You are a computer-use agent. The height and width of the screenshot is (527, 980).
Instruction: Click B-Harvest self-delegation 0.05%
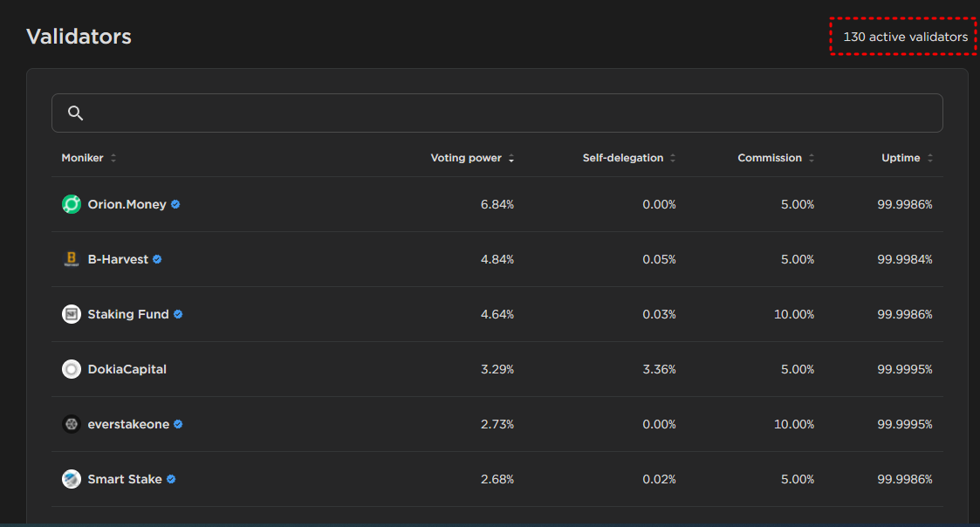tap(660, 259)
